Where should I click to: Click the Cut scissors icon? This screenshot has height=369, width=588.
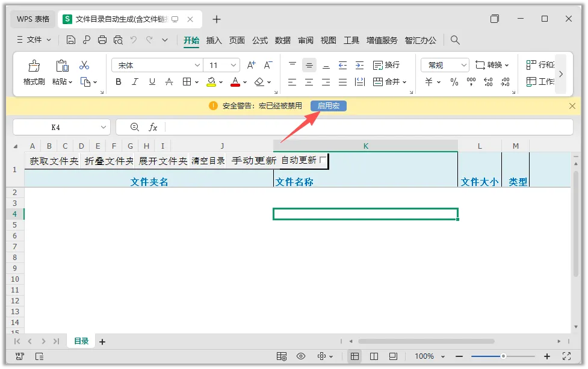pos(84,65)
